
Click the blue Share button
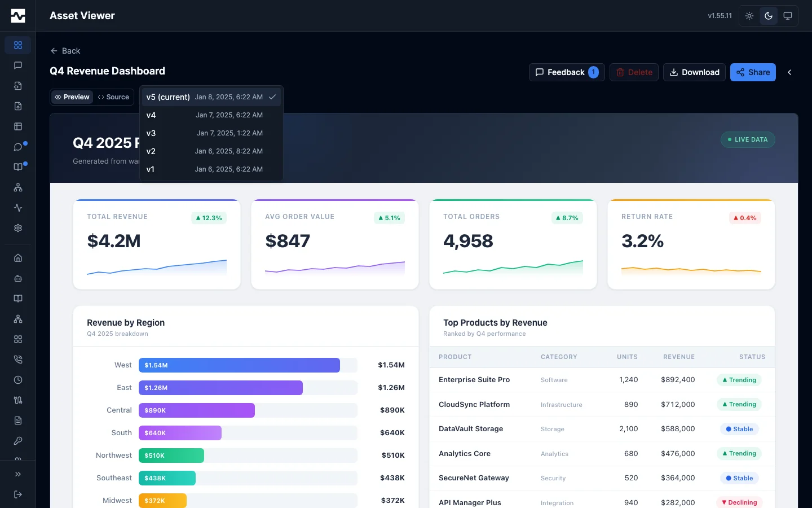pos(753,72)
